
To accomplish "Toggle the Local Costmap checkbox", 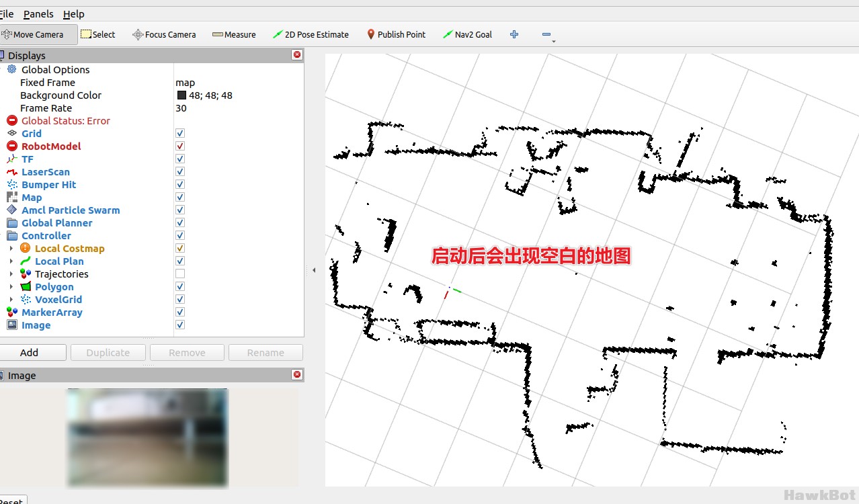I will pos(180,248).
